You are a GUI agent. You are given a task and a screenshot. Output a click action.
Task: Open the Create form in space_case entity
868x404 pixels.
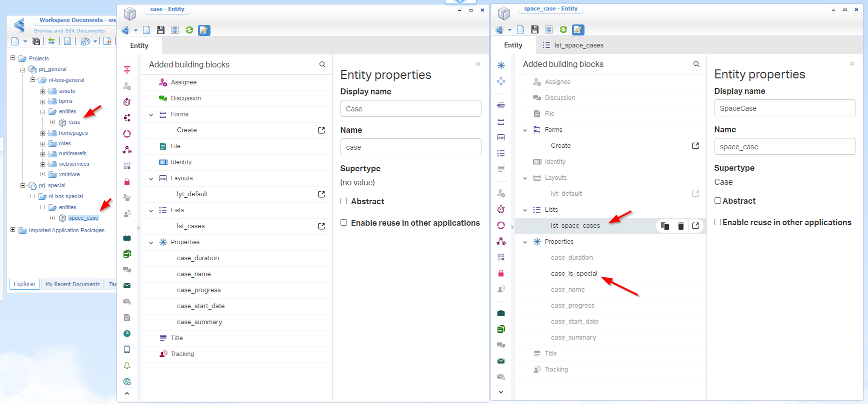(695, 146)
